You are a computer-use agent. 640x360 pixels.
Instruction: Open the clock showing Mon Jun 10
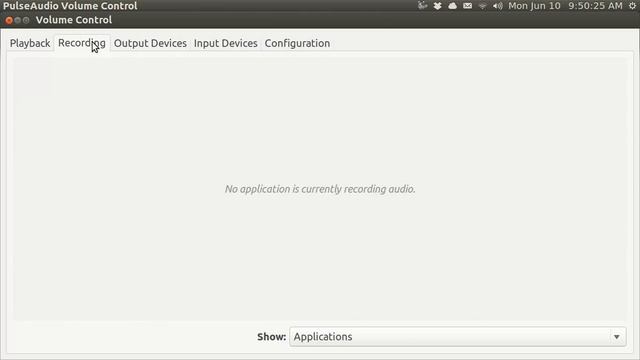[565, 6]
